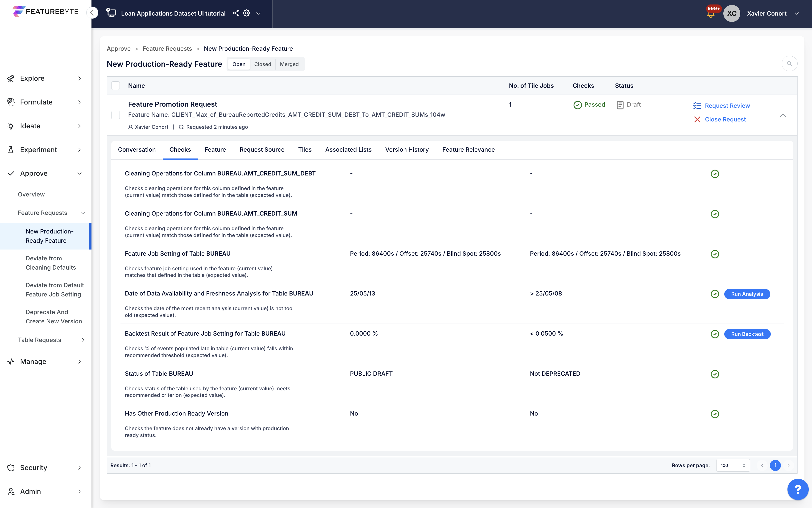The width and height of the screenshot is (812, 508).
Task: Expand the Explore menu chevron
Action: (x=80, y=78)
